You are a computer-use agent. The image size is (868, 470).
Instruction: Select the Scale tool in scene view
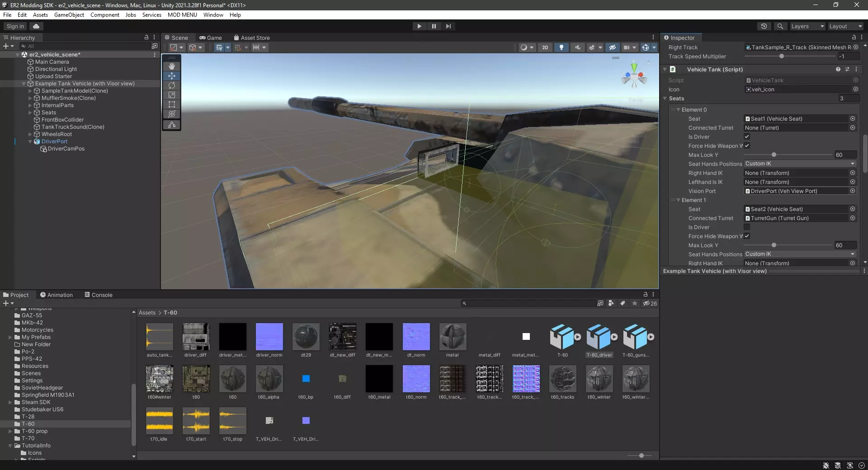[172, 95]
